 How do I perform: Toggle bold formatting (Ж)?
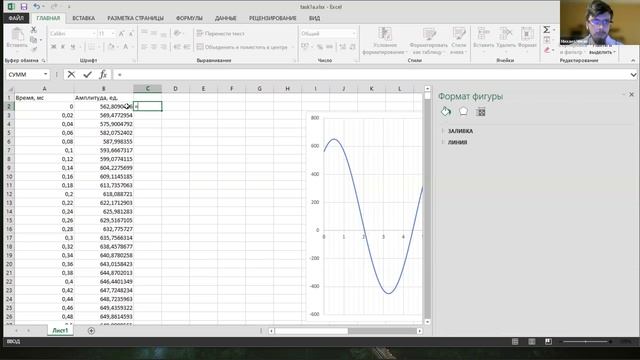53,47
